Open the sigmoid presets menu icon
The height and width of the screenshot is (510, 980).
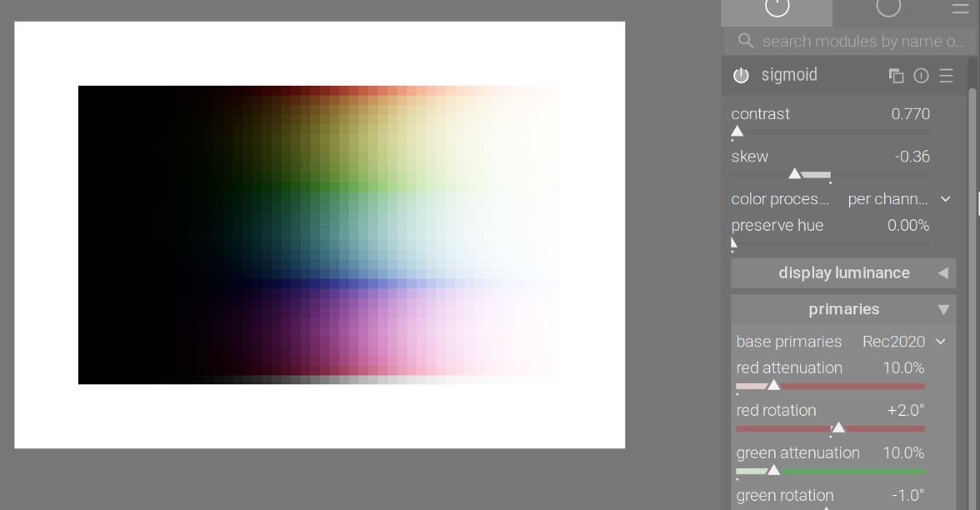tap(947, 76)
